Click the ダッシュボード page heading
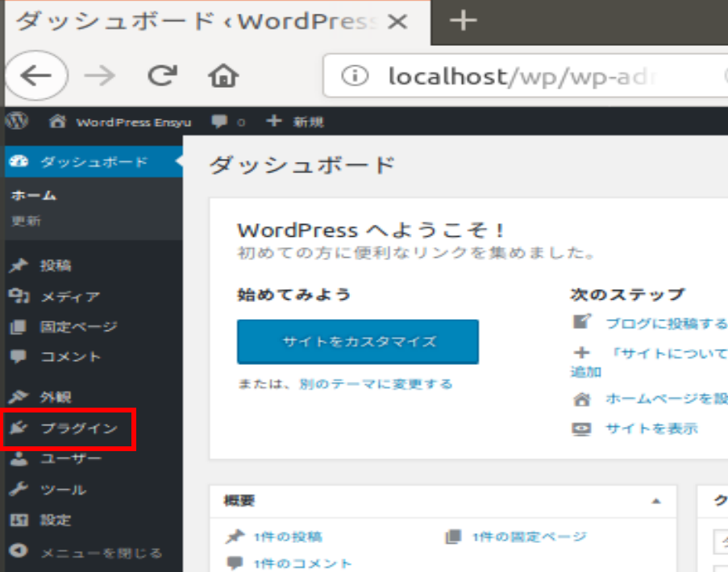The width and height of the screenshot is (728, 572). pyautogui.click(x=302, y=164)
